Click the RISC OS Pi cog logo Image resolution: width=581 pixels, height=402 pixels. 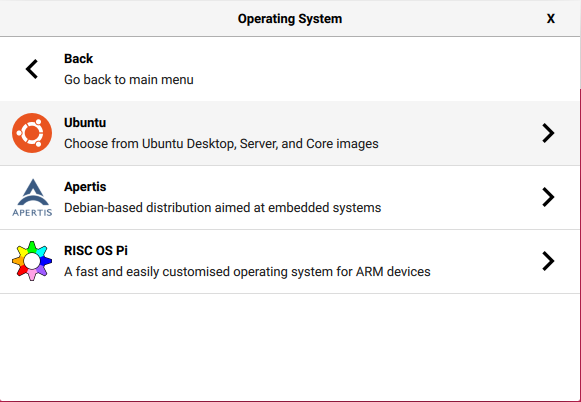32,261
